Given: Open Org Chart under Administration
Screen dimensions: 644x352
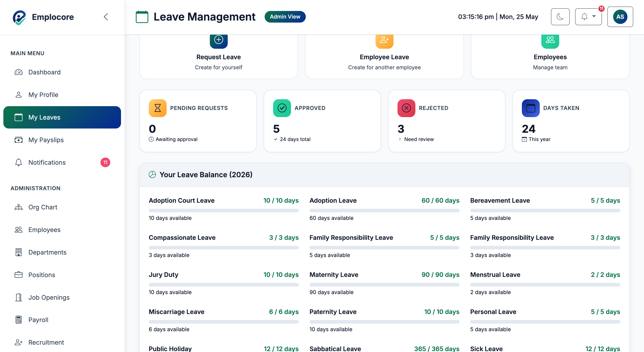Looking at the screenshot, I should click(x=62, y=207).
